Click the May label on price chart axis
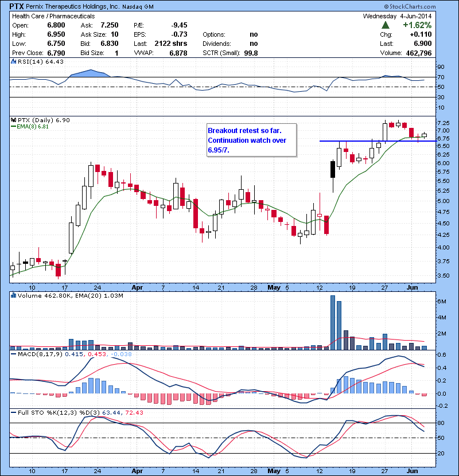 (x=274, y=287)
